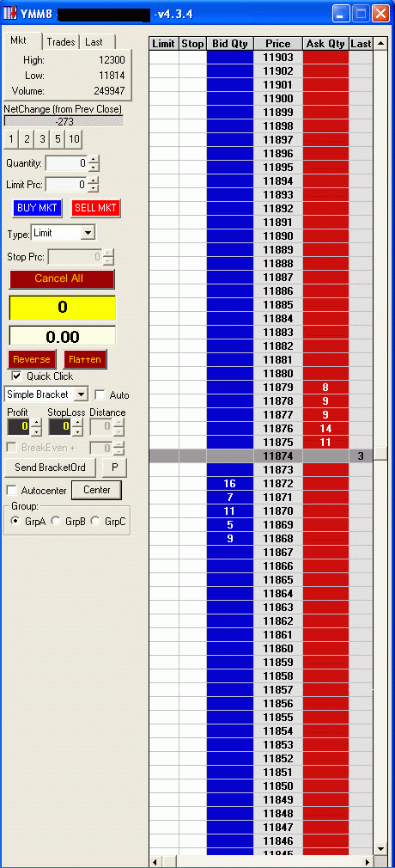Toggle the Quick Click checkbox
The height and width of the screenshot is (868, 395).
16,376
